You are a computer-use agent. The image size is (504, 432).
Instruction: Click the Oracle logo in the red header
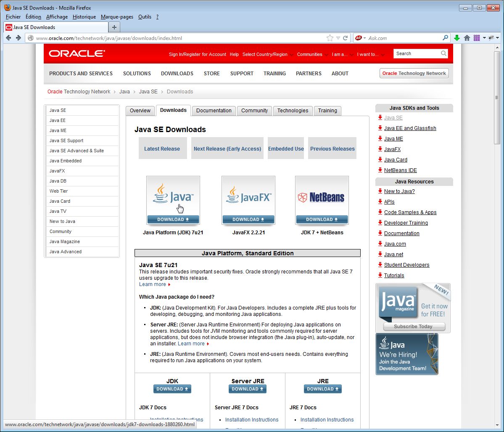coord(77,53)
